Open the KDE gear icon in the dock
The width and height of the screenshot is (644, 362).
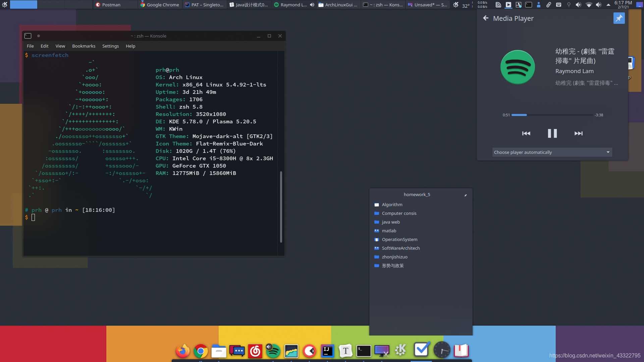400,350
